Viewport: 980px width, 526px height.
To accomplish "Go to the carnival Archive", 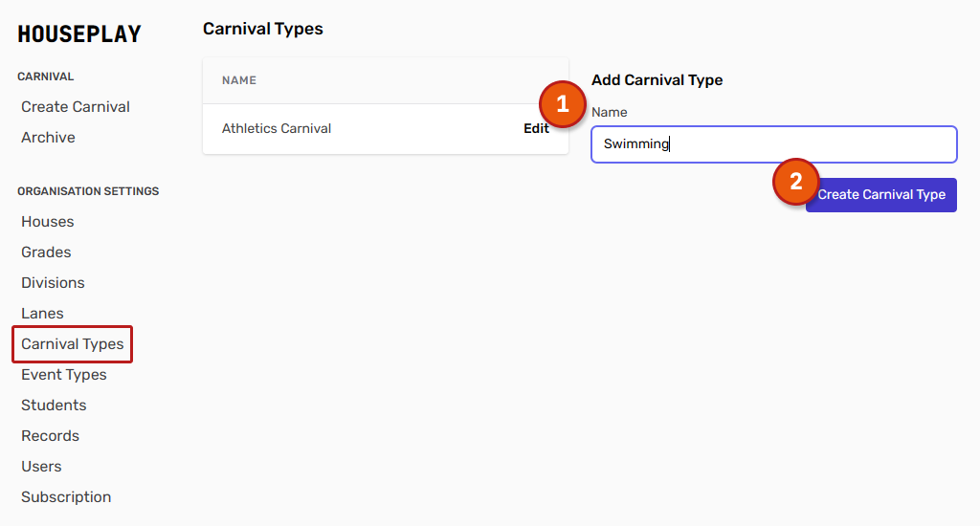I will (48, 138).
